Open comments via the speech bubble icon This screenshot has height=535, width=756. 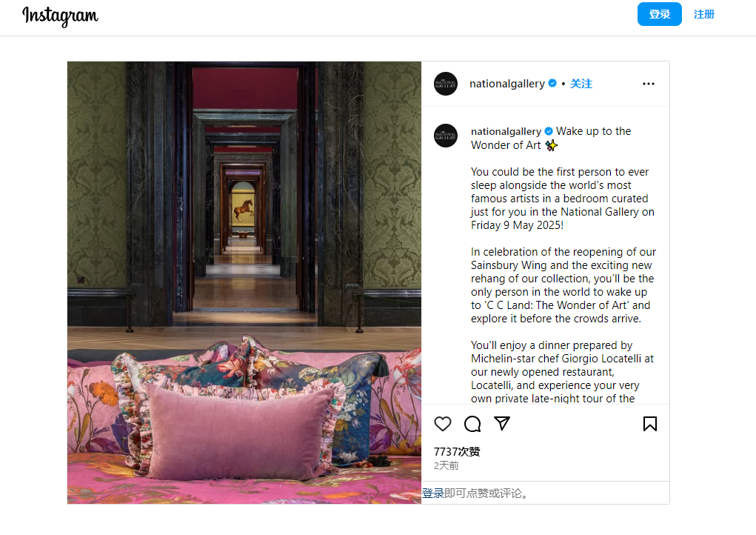tap(472, 424)
